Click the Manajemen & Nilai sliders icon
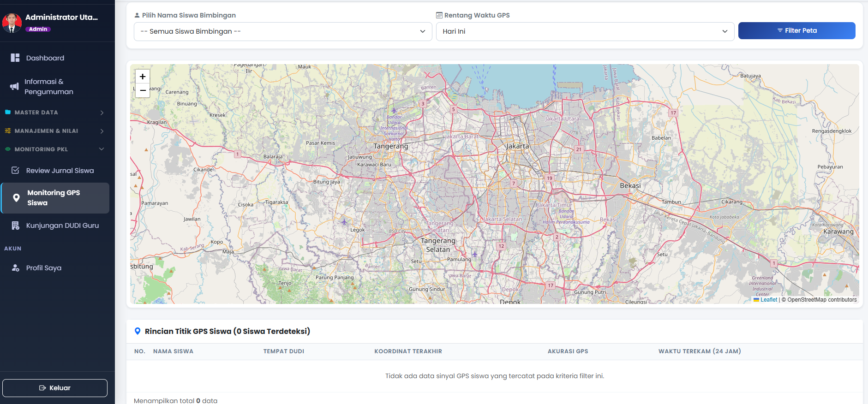 pos(8,131)
